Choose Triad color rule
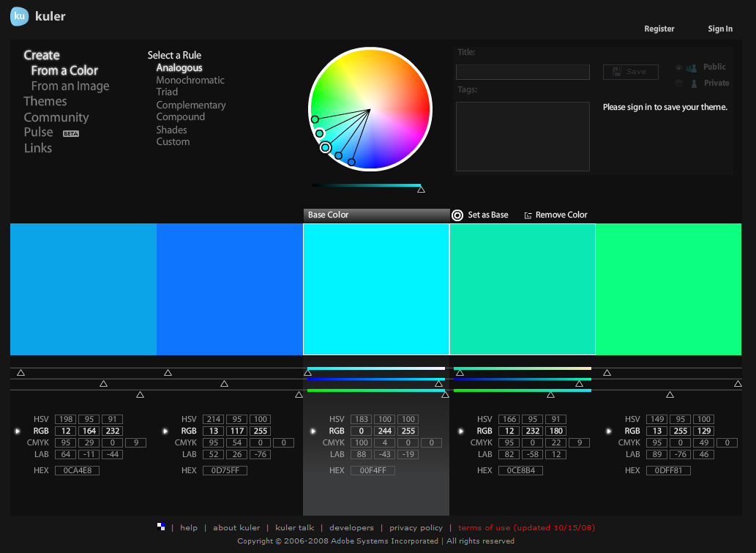756x553 pixels. coord(167,92)
